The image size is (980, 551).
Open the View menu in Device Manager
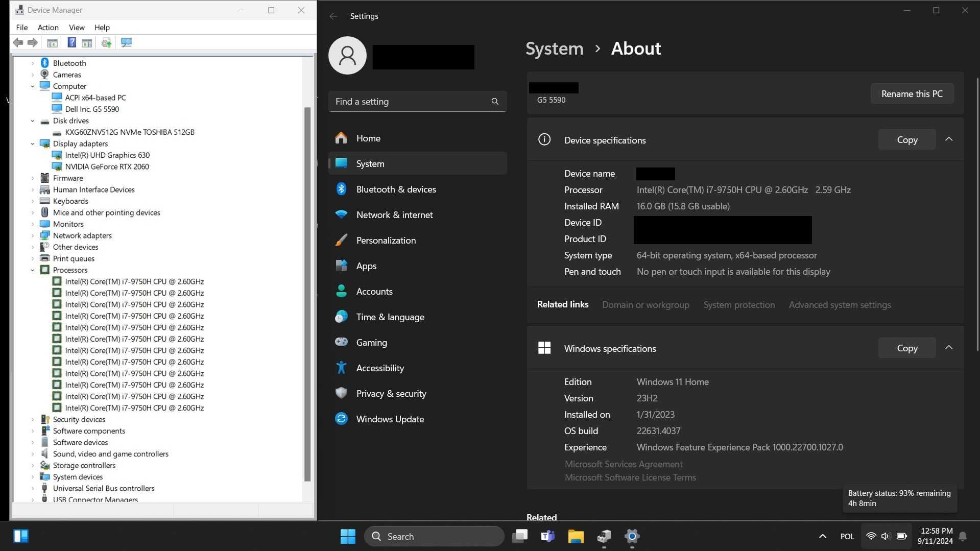point(77,27)
